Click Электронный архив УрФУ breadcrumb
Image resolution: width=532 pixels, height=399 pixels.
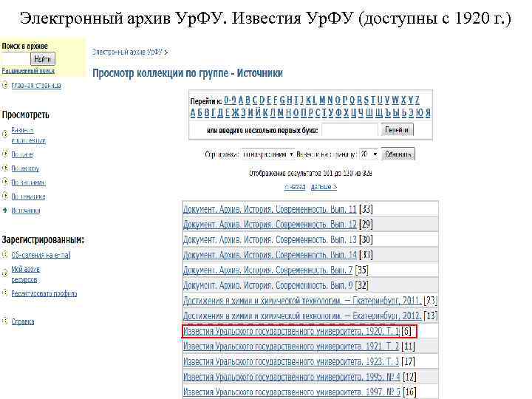coord(128,52)
